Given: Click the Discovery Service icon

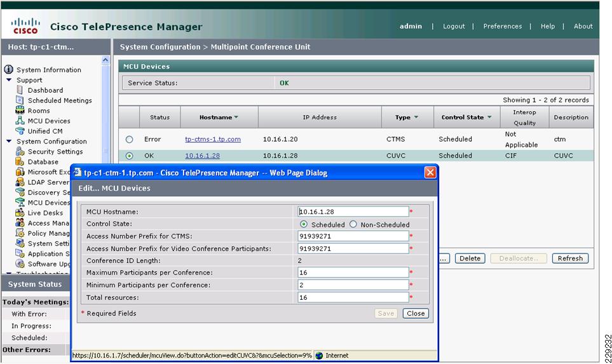Looking at the screenshot, I should click(20, 192).
